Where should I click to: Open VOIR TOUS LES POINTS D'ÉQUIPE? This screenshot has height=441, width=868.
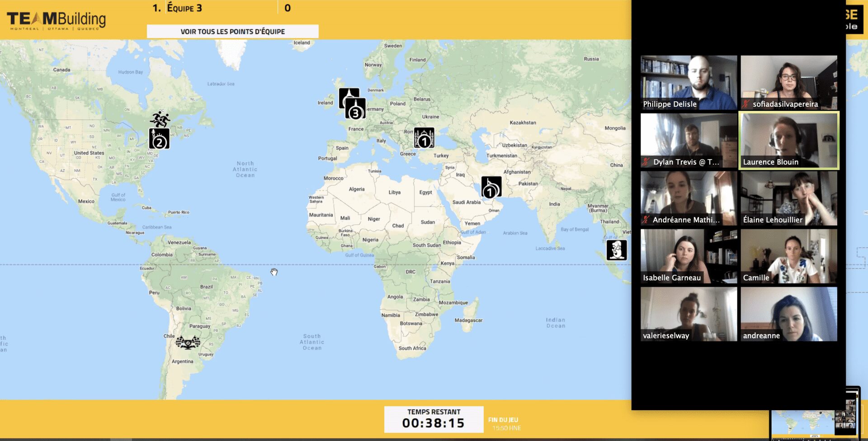[233, 31]
